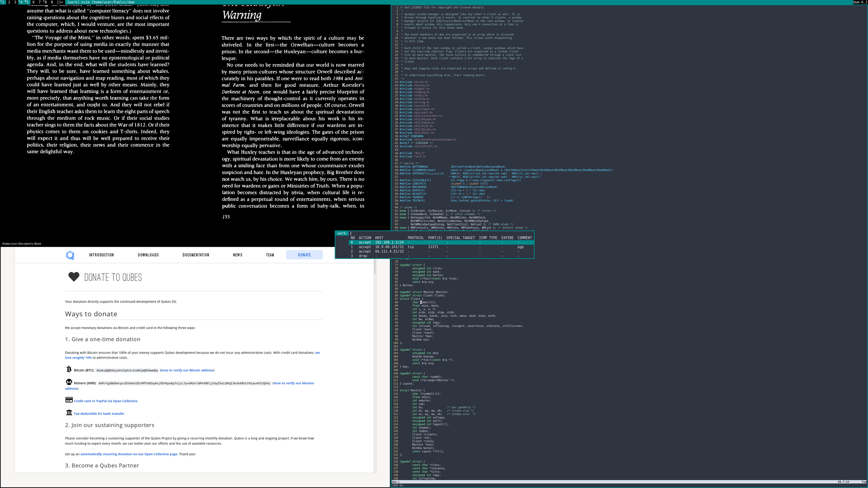Select the drop rule row number 3
868x488 pixels.
pos(363,256)
